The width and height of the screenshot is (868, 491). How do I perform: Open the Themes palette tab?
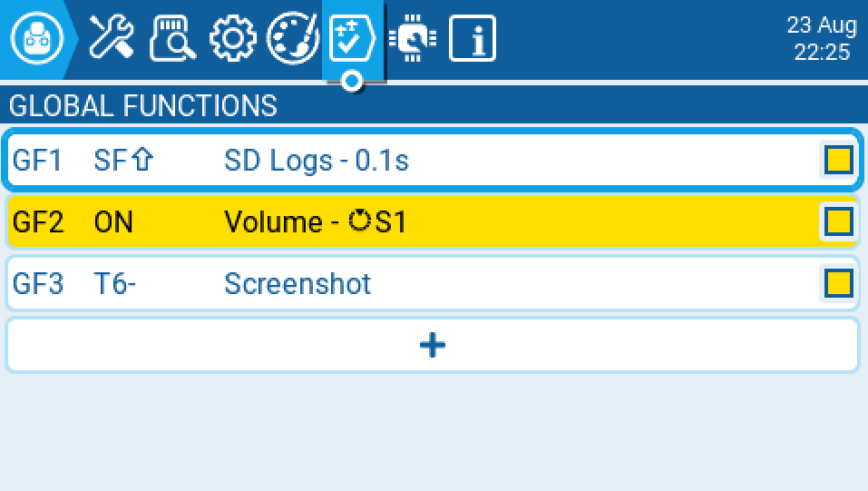292,39
